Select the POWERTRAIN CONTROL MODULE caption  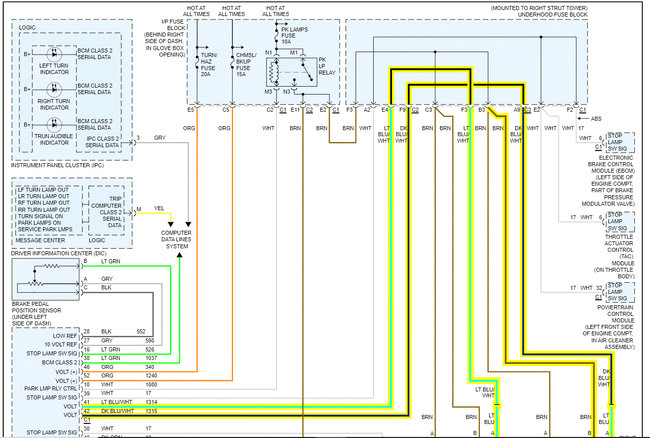pos(609,327)
